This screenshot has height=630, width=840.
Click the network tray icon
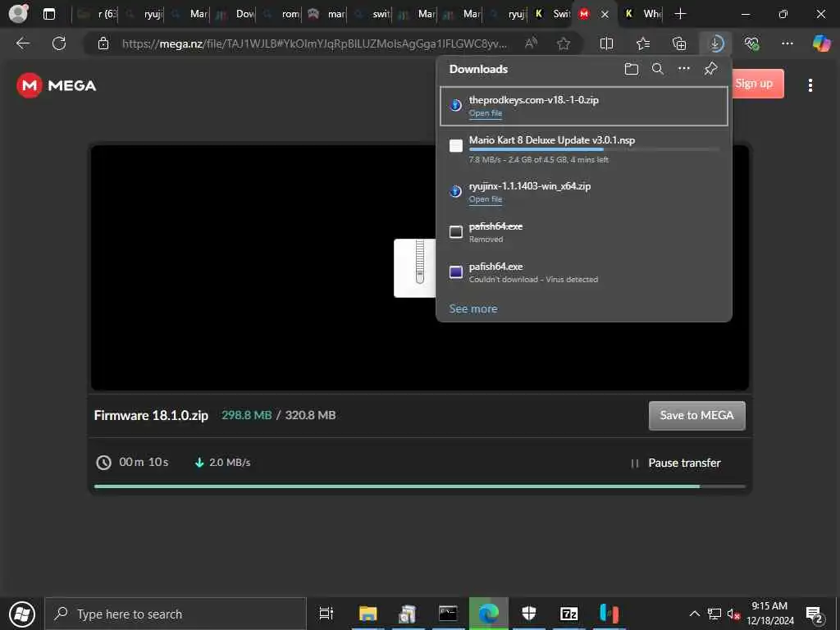pyautogui.click(x=714, y=614)
